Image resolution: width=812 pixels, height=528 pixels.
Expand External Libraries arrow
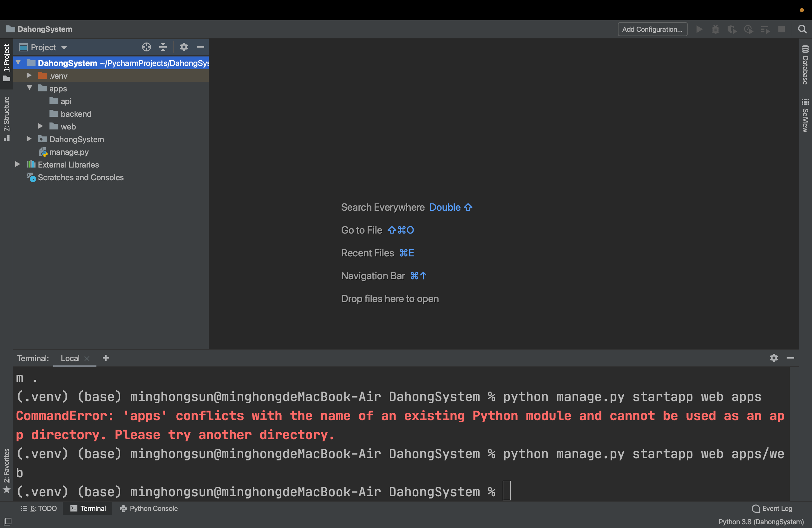18,164
